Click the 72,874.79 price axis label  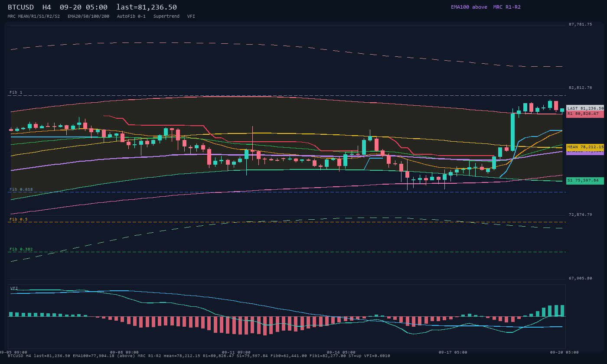[580, 214]
